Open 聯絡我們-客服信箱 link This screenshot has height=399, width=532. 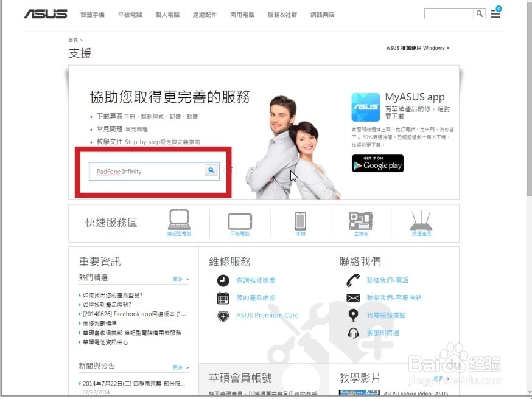point(394,298)
